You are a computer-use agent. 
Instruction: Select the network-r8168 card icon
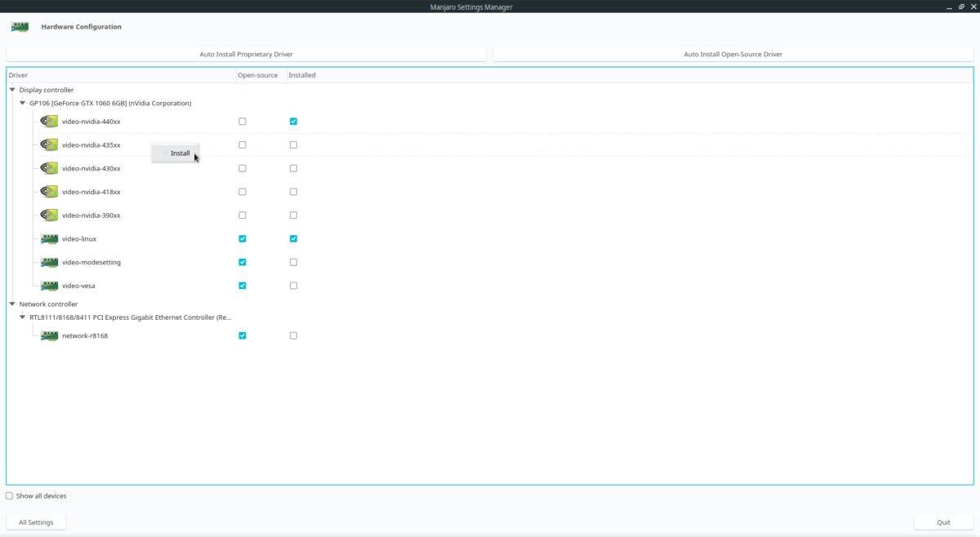[x=50, y=336]
